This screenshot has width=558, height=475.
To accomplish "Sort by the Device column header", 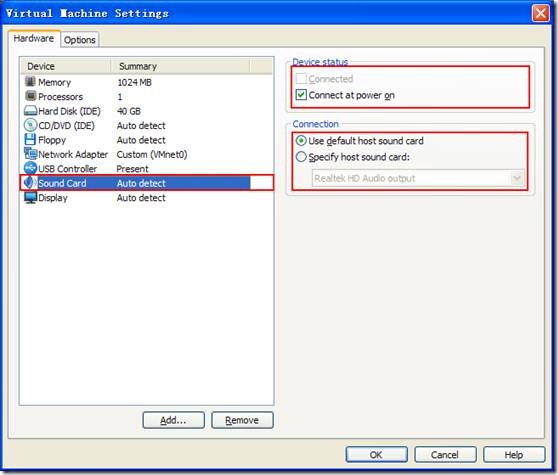I will pyautogui.click(x=65, y=66).
